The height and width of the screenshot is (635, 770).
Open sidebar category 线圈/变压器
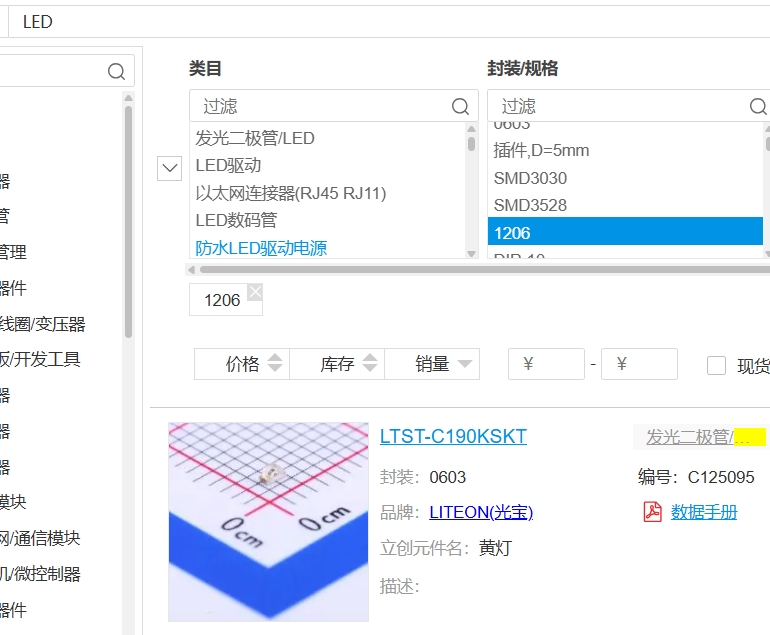click(42, 324)
